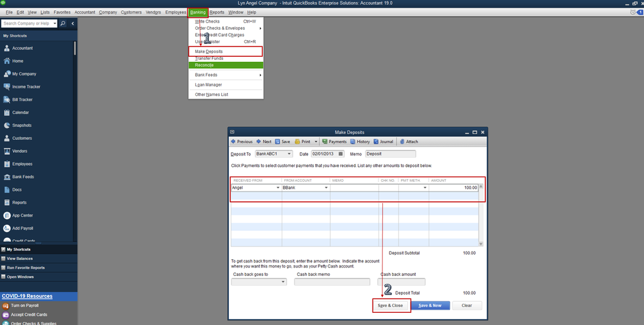This screenshot has width=644, height=325.
Task: Open the Cash back goes to dropdown
Action: [x=284, y=282]
